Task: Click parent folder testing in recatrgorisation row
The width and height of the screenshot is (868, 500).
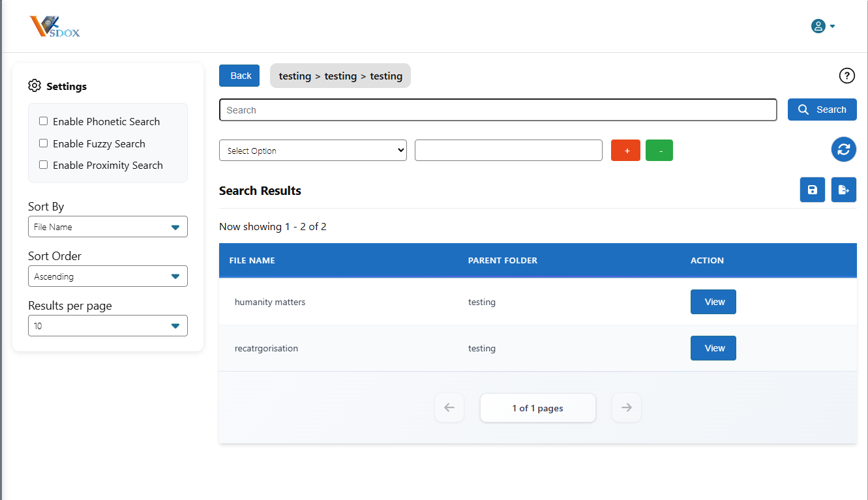Action: 482,348
